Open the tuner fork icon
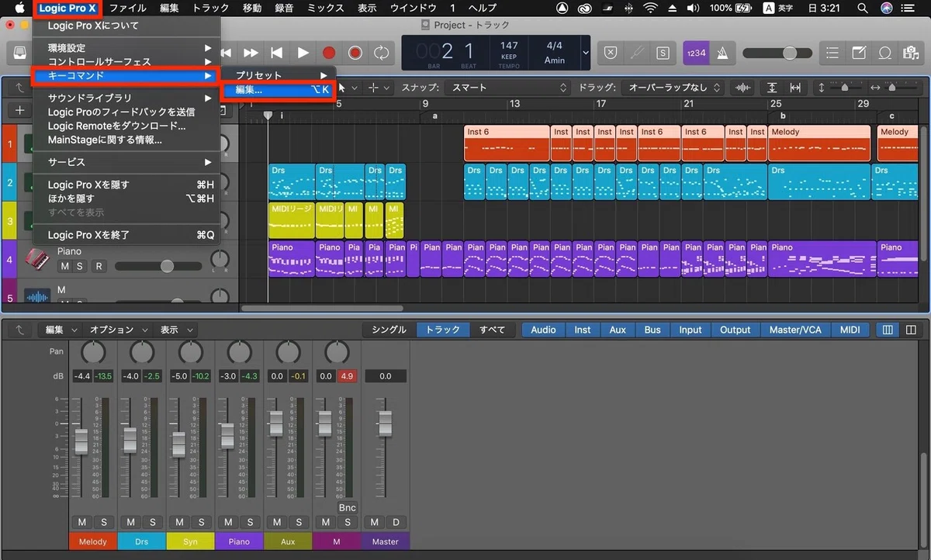Screen dimensions: 931x560 [637, 53]
